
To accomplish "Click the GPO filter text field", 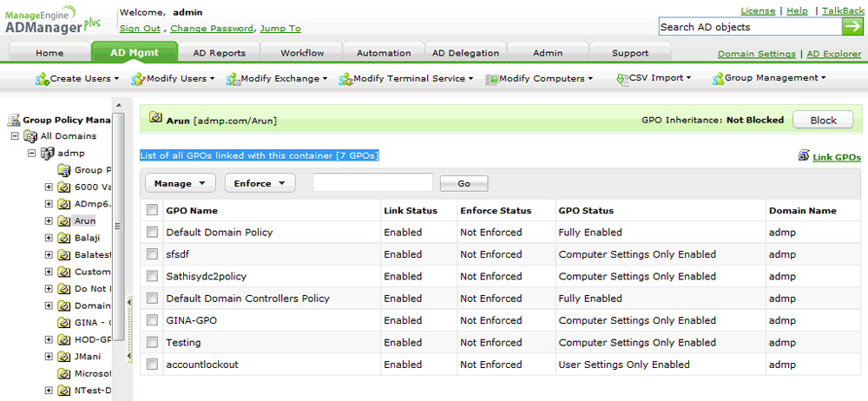I will coord(372,182).
